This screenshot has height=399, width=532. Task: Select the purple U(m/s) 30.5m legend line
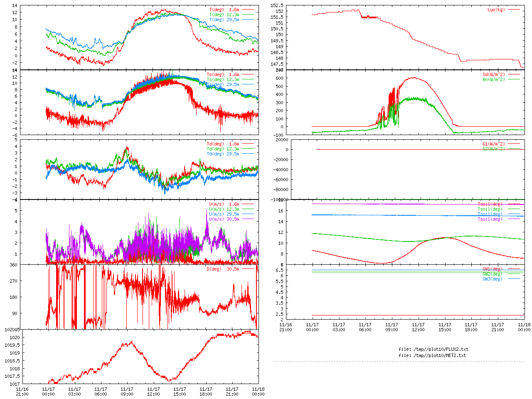(x=248, y=219)
